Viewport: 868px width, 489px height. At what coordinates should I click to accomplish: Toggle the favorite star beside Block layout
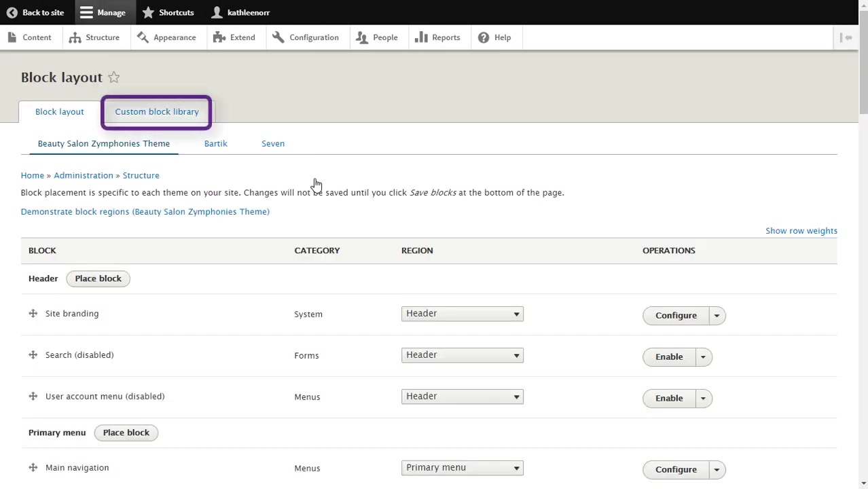[x=113, y=77]
